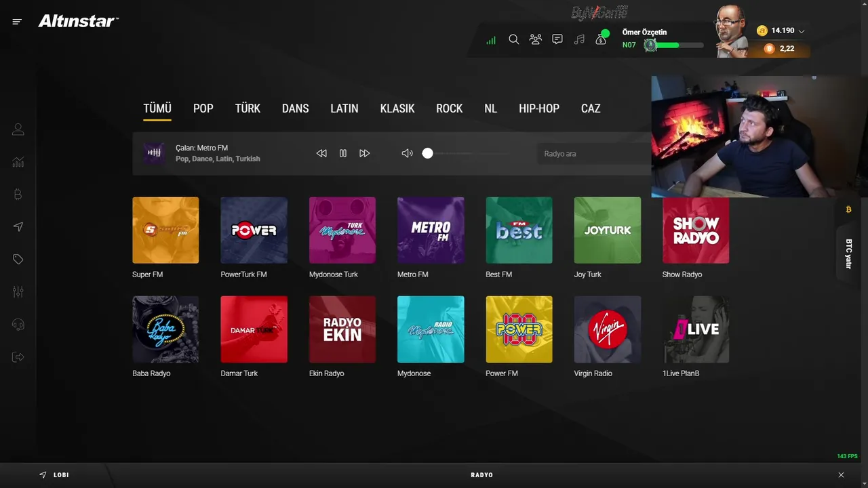
Task: Skip to previous radio station
Action: pyautogui.click(x=321, y=153)
